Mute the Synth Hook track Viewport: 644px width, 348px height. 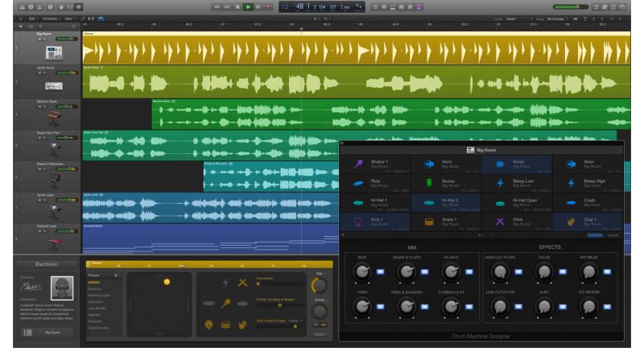pos(39,72)
